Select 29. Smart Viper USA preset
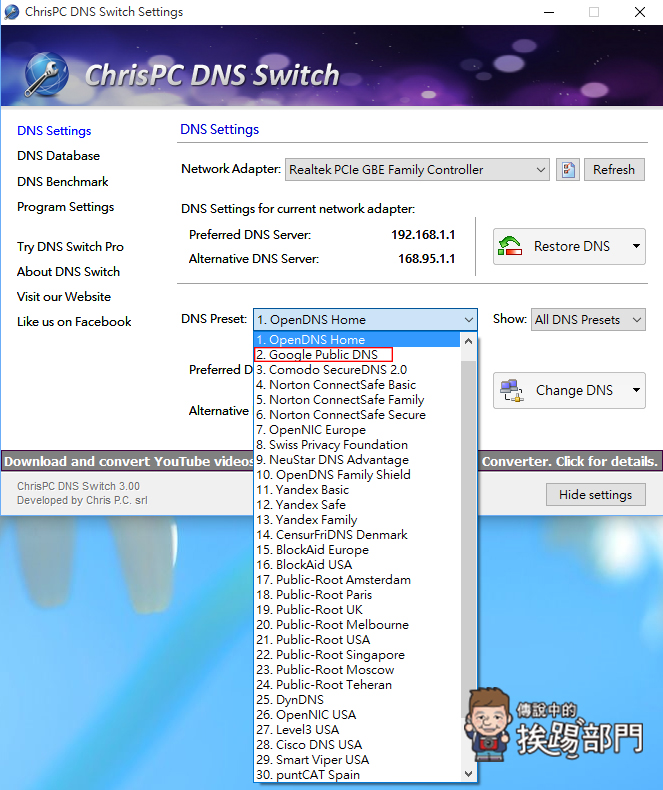663x790 pixels. click(357, 760)
